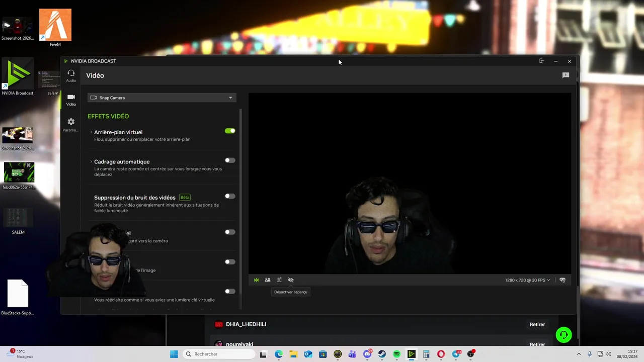Open the Windows Start menu
This screenshot has height=362, width=644.
pyautogui.click(x=174, y=354)
